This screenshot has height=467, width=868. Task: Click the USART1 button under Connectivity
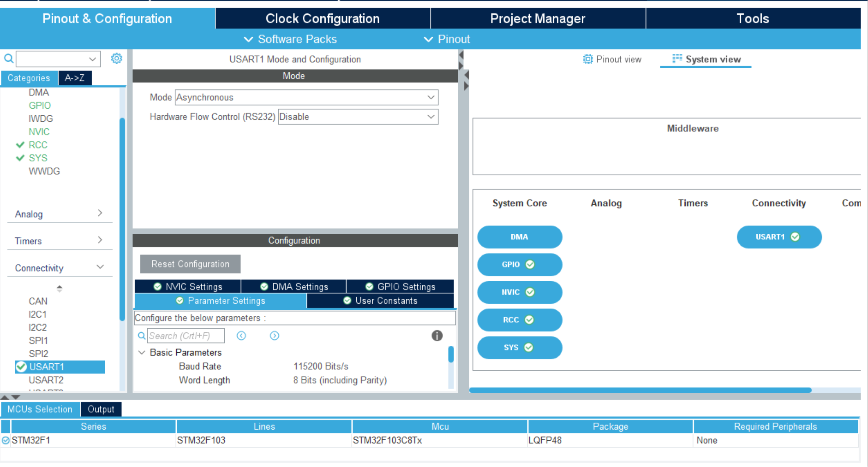point(779,237)
